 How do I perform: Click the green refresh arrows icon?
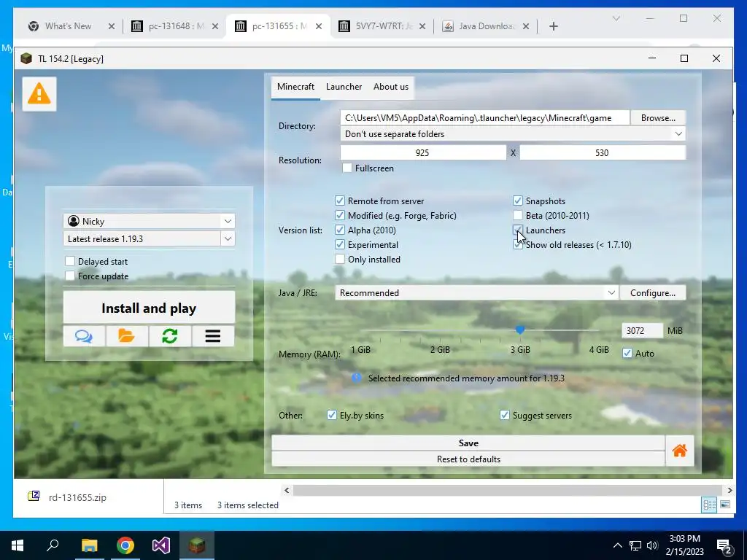(x=169, y=336)
